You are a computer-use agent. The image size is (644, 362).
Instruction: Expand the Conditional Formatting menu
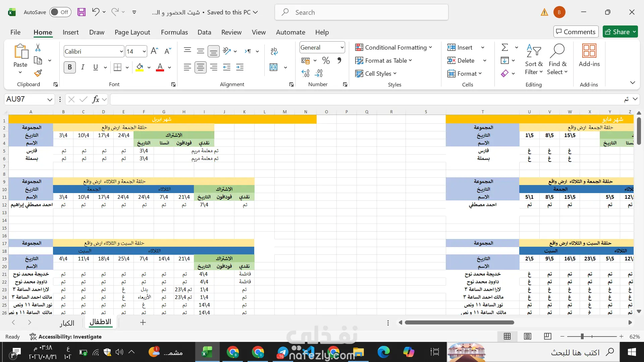point(393,47)
